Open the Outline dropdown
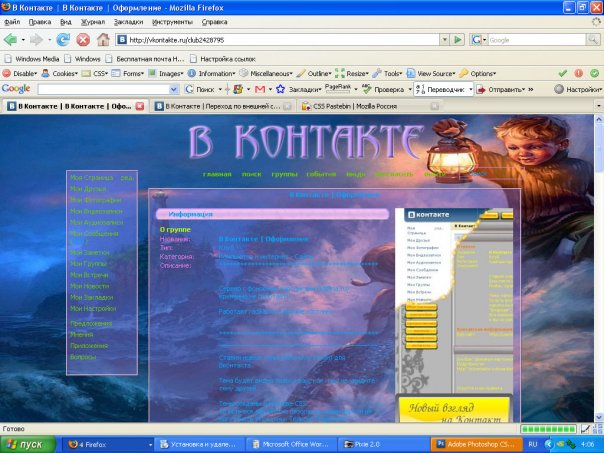Viewport: 604px width, 453px height. point(314,73)
